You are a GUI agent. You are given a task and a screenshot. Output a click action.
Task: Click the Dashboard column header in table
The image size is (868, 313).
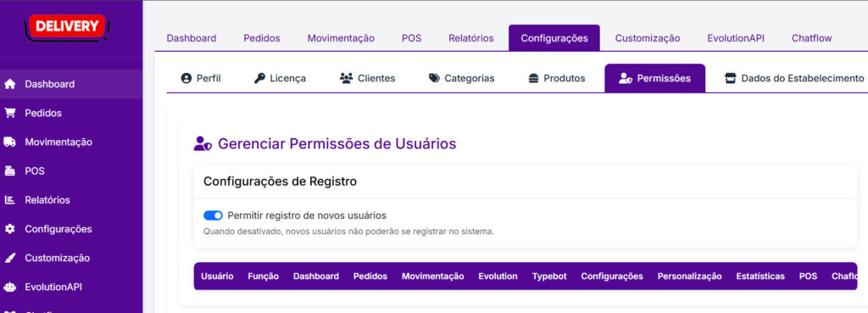tap(316, 276)
